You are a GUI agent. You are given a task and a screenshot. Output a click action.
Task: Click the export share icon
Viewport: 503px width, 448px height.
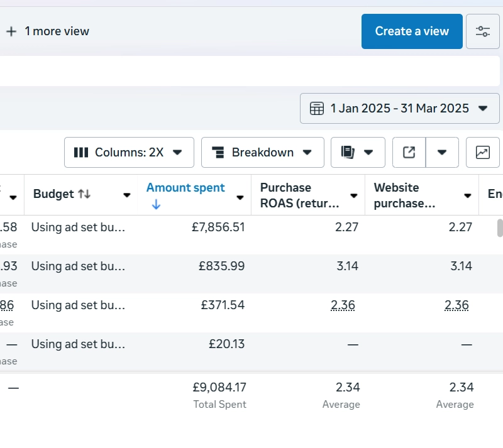point(409,152)
